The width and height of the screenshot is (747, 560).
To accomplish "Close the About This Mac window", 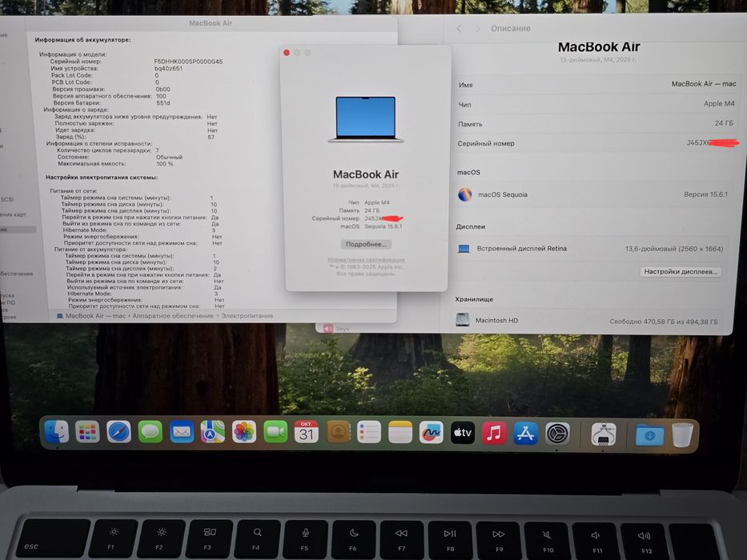I will click(x=287, y=52).
